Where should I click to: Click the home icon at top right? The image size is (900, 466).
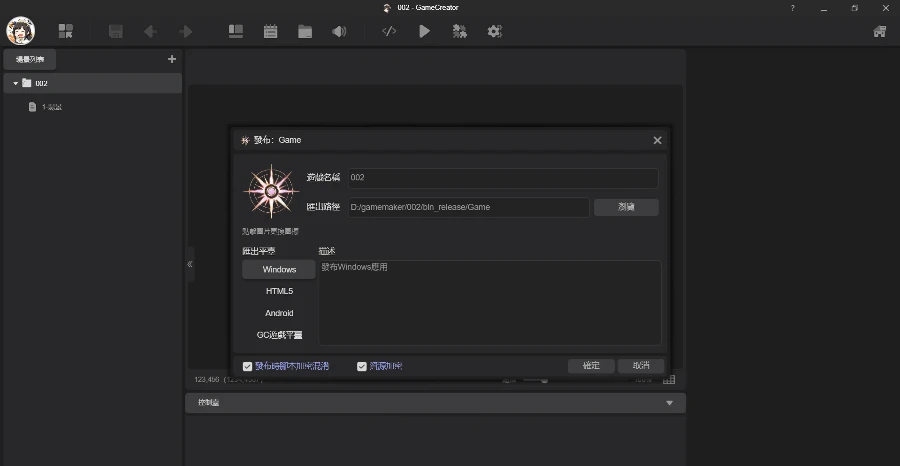[x=879, y=31]
